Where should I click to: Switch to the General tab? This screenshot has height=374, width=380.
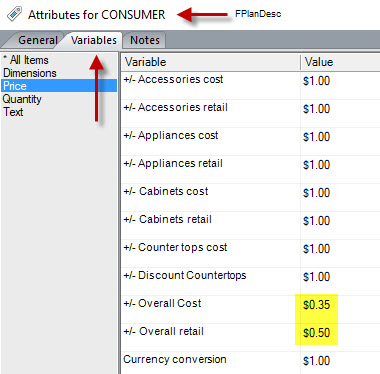tap(38, 40)
